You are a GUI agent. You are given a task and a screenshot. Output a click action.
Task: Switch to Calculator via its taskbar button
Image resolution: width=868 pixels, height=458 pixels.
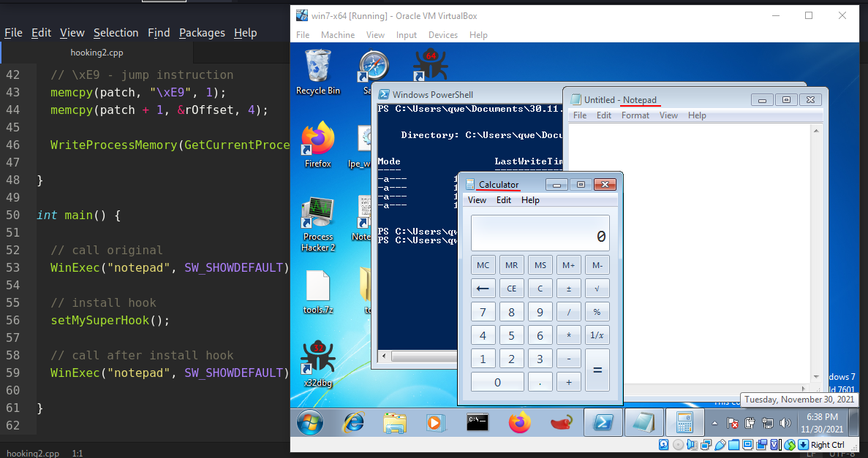(x=684, y=423)
